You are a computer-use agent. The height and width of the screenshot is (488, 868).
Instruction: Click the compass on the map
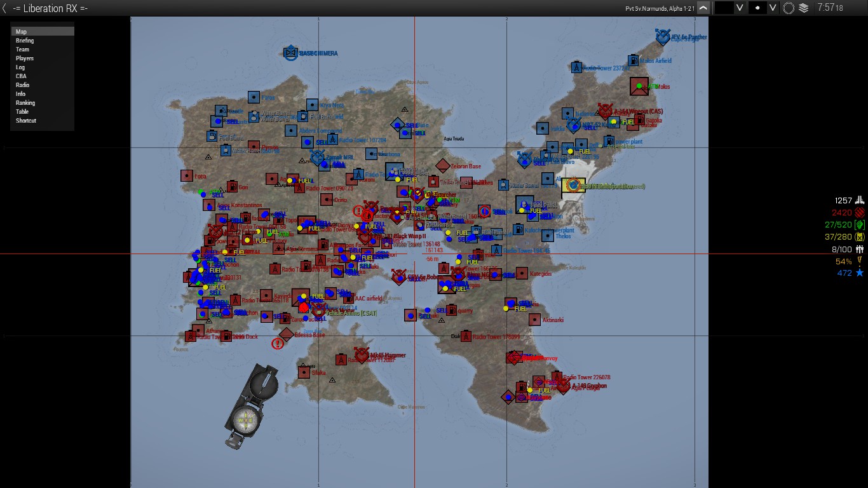coord(251,406)
